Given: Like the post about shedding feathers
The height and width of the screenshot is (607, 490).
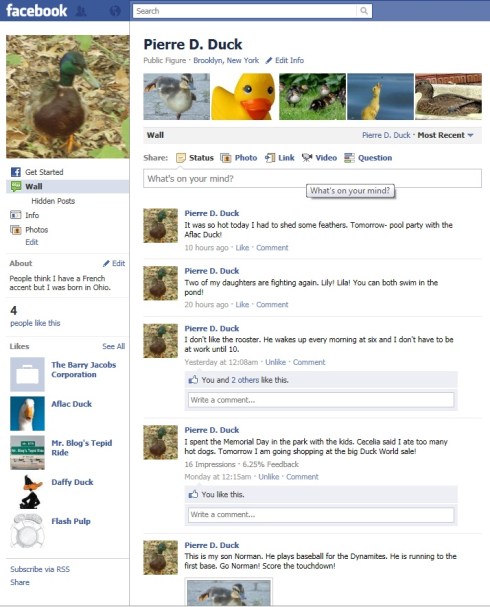Looking at the screenshot, I should tap(242, 248).
